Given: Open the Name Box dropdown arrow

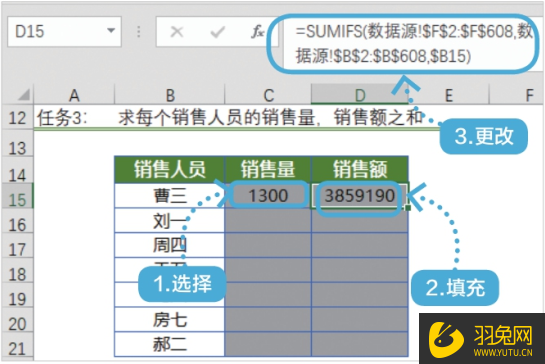Looking at the screenshot, I should coord(111,31).
